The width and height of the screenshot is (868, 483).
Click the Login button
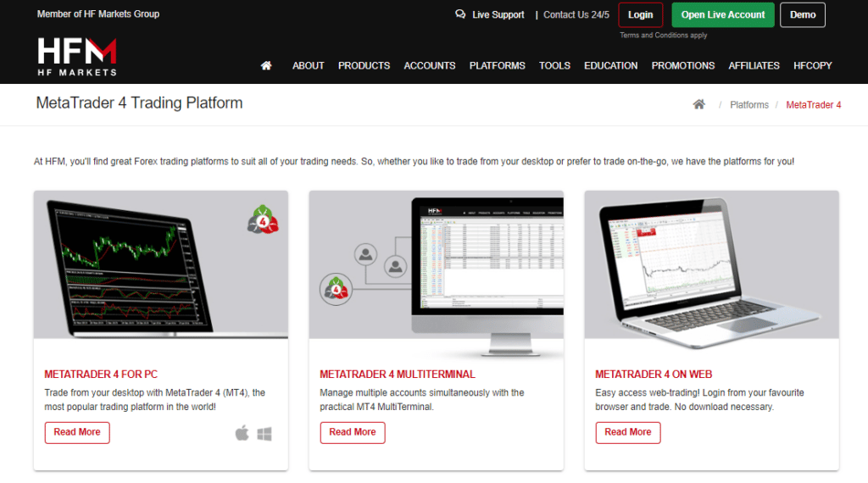641,15
